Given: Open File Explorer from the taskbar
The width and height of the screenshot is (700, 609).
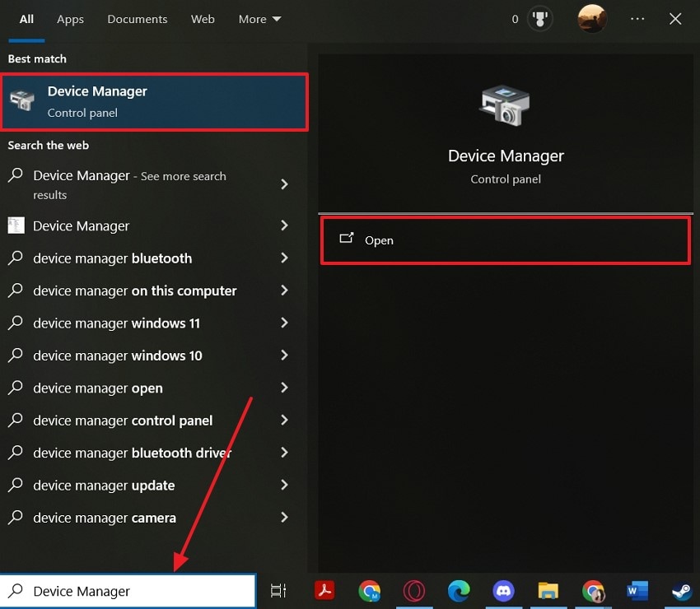Looking at the screenshot, I should pyautogui.click(x=548, y=591).
